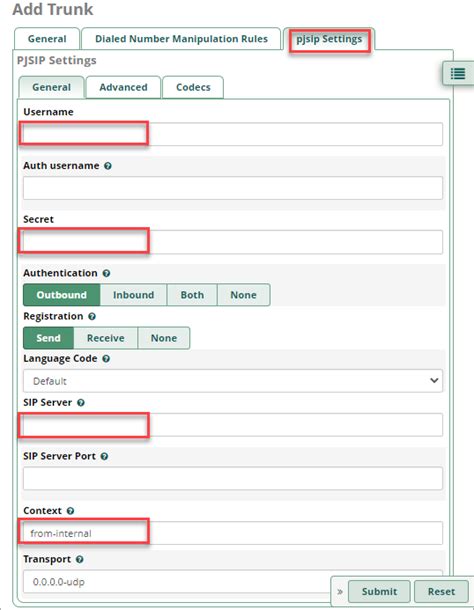Screen dimensions: 474x610
Task: Show help for SIP Server Port
Action: coord(104,457)
